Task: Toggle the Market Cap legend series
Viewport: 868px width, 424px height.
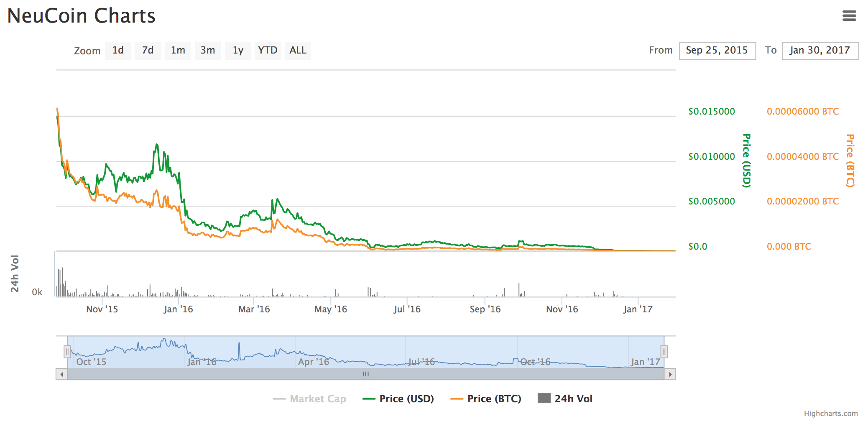Action: tap(309, 398)
